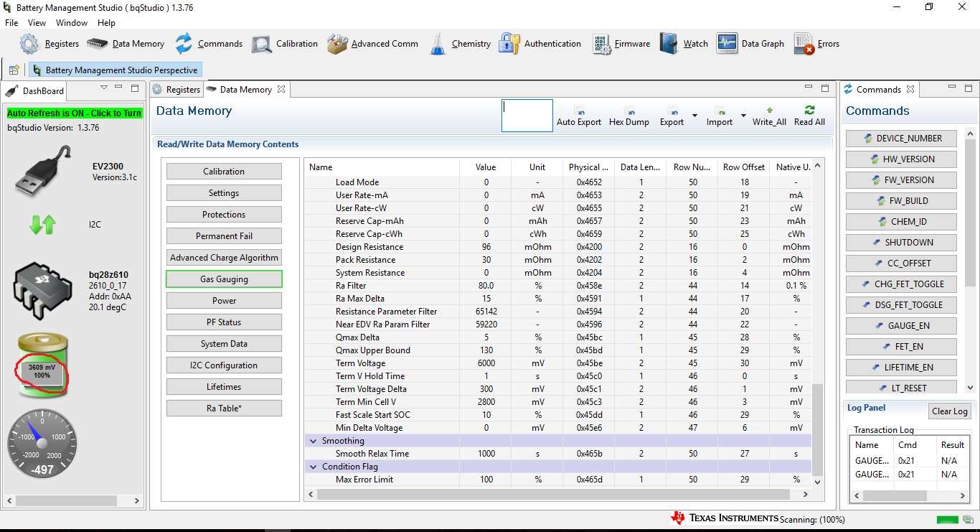Open the View menu
Viewport: 980px width, 532px height.
coord(37,23)
